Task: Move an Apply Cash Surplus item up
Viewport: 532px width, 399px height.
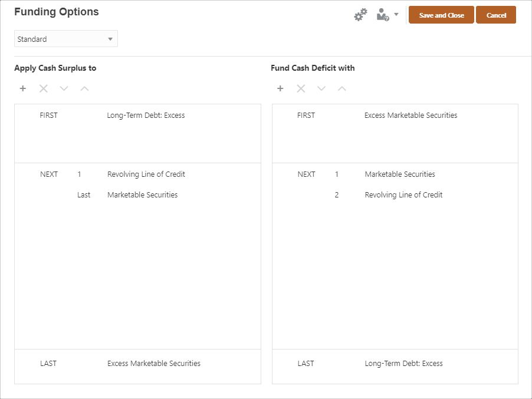Action: click(84, 88)
